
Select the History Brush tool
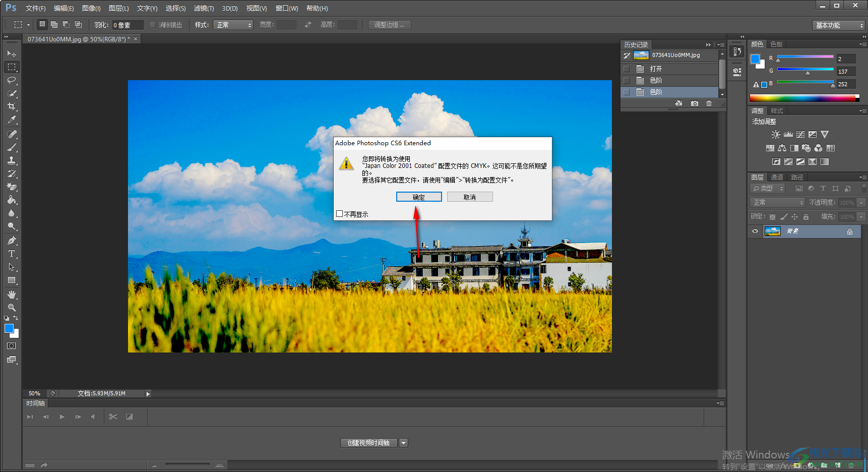tap(12, 173)
